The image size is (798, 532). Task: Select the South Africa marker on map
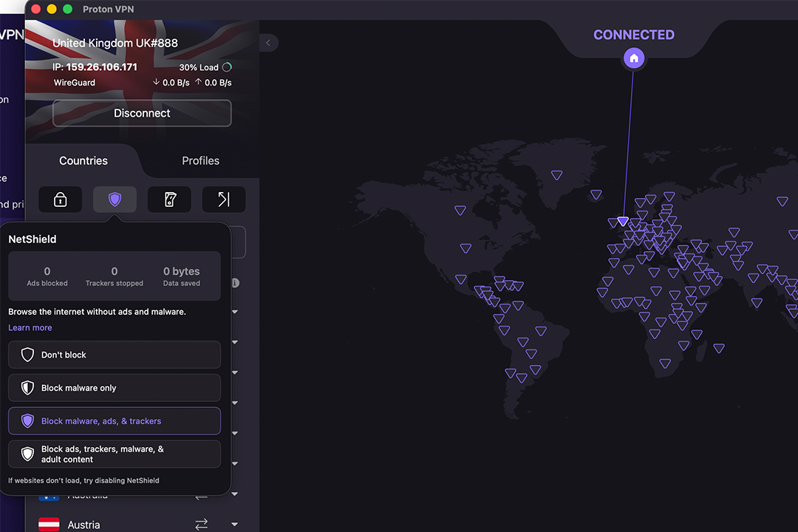[x=665, y=364]
